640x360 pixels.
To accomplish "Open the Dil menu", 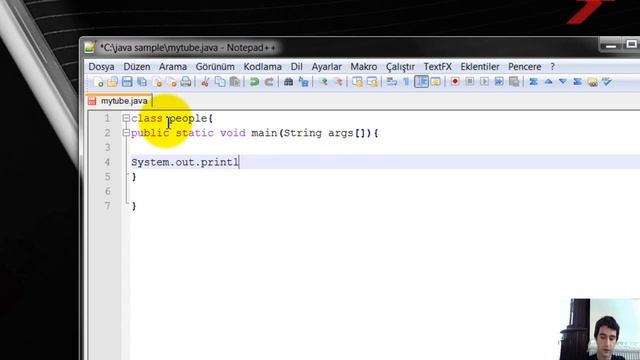I will point(296,67).
